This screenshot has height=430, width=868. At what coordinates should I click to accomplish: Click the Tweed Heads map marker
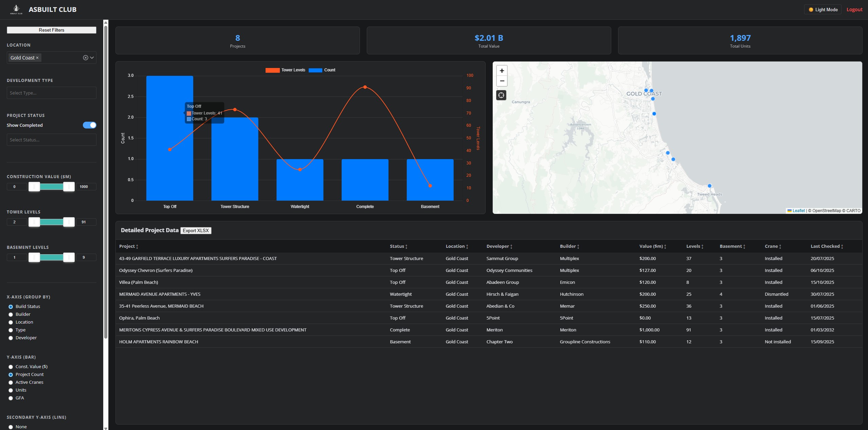pyautogui.click(x=709, y=186)
